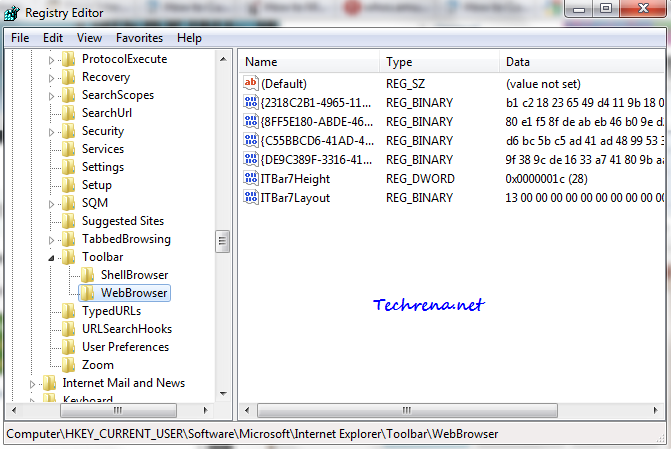Click tree pane vertical scrollbar thumb
The image size is (671, 449).
[x=223, y=241]
